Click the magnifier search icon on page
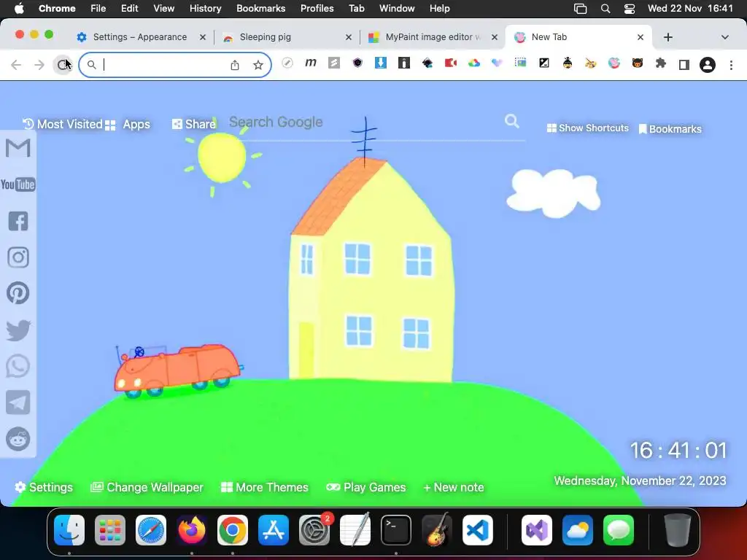Screen dimensions: 747x560 click(x=512, y=121)
